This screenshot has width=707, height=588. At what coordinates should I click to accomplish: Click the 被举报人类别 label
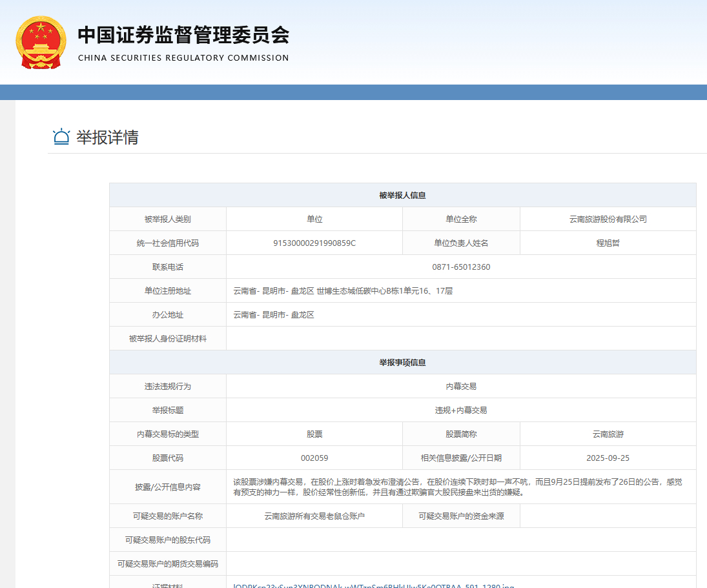[x=168, y=219]
